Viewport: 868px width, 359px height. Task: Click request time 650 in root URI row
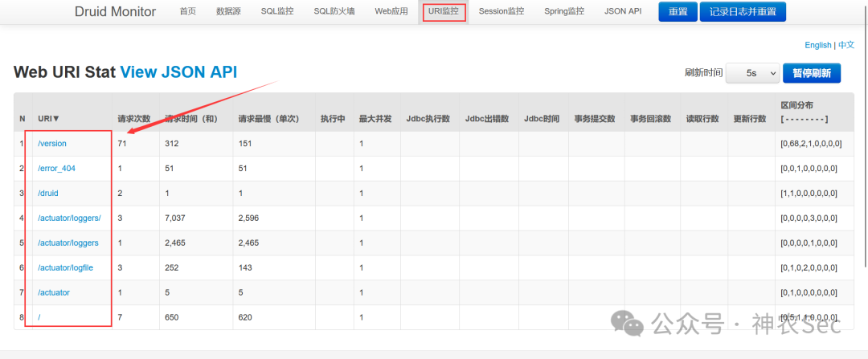click(172, 317)
